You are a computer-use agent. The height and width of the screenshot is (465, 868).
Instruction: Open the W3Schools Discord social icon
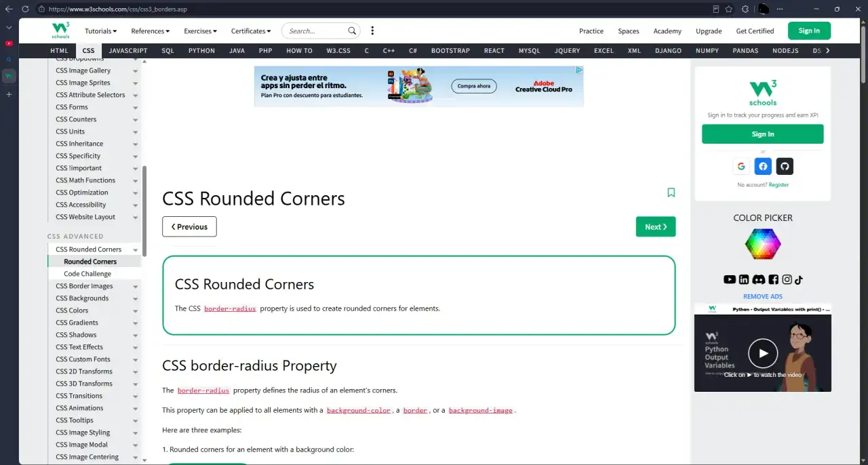pos(758,279)
